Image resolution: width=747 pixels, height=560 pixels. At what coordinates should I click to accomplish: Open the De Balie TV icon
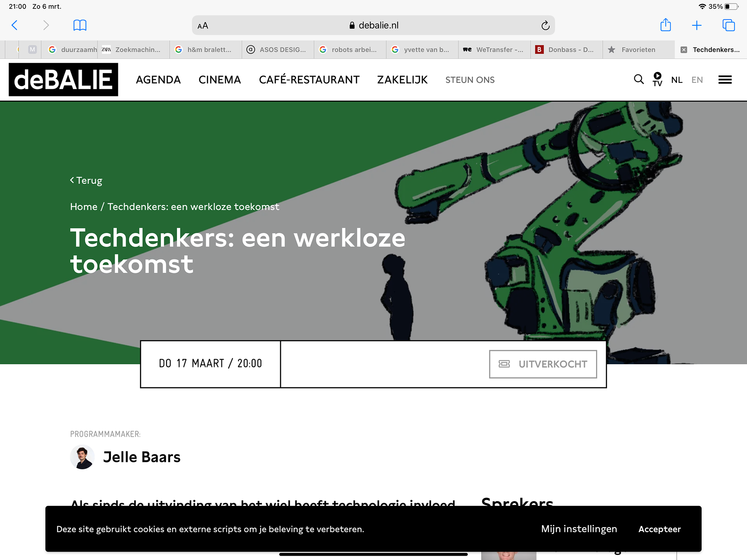pos(658,79)
